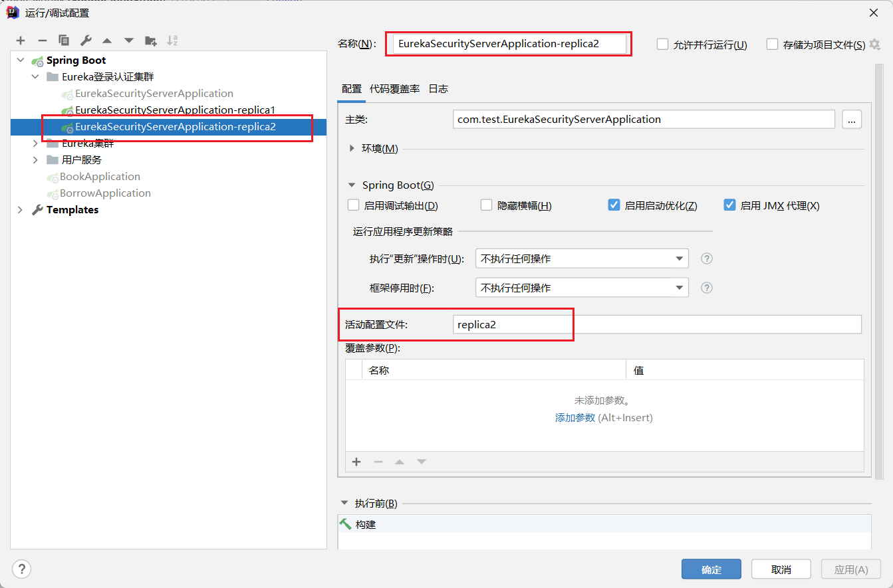Select BorrowApplication configuration

(x=105, y=193)
